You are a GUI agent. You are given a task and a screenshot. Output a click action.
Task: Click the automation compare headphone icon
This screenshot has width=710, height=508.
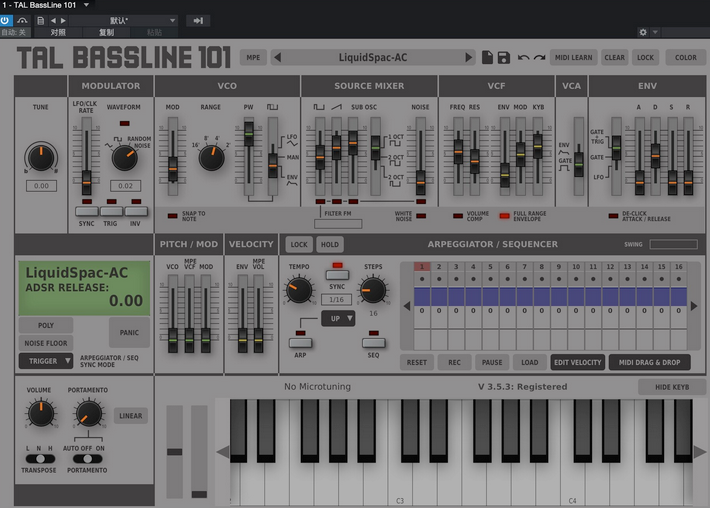[22, 20]
